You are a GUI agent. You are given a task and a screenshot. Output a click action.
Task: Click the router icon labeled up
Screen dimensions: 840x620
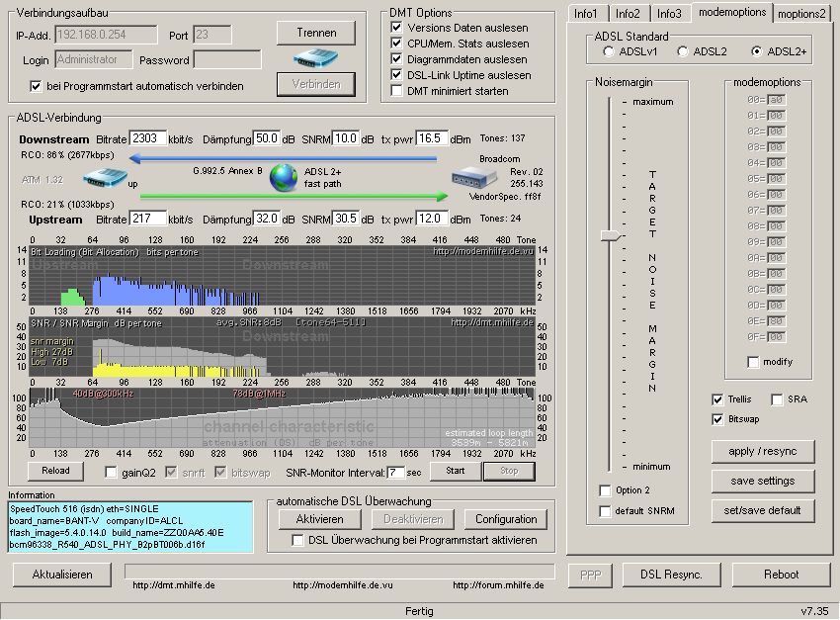click(105, 177)
